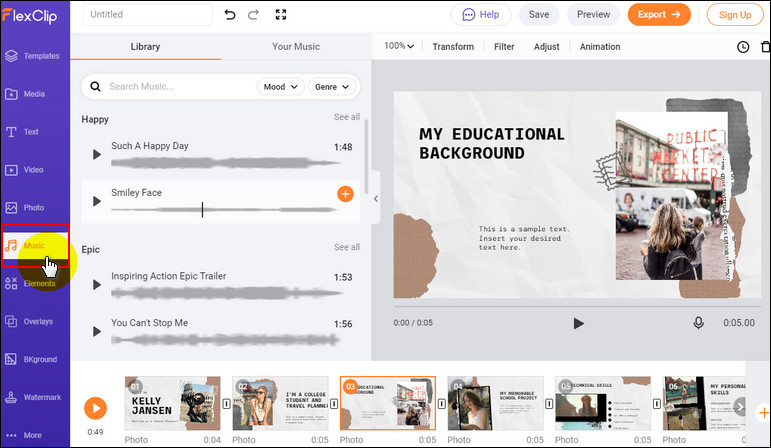Click the redo arrow
The height and width of the screenshot is (448, 771).
[253, 15]
